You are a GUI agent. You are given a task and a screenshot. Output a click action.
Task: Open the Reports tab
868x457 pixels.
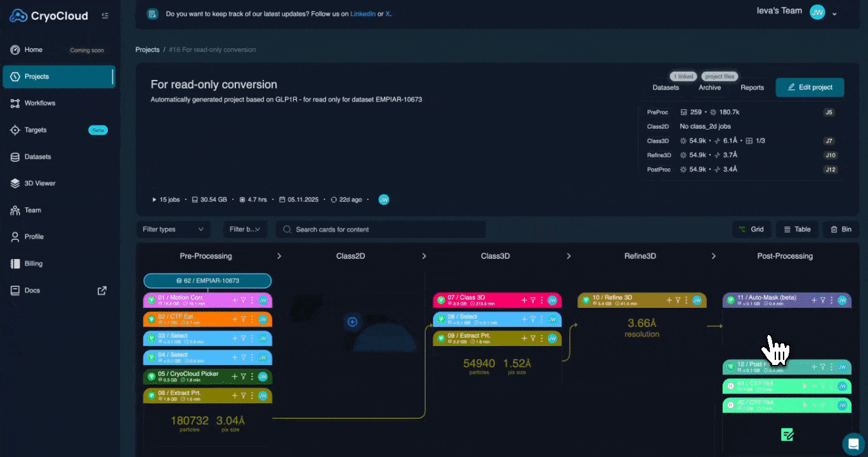coord(752,88)
